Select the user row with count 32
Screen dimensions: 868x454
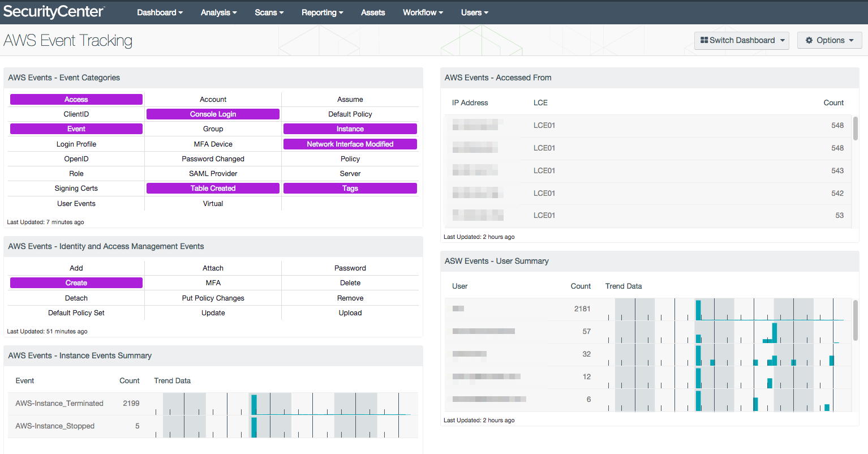tap(648, 354)
